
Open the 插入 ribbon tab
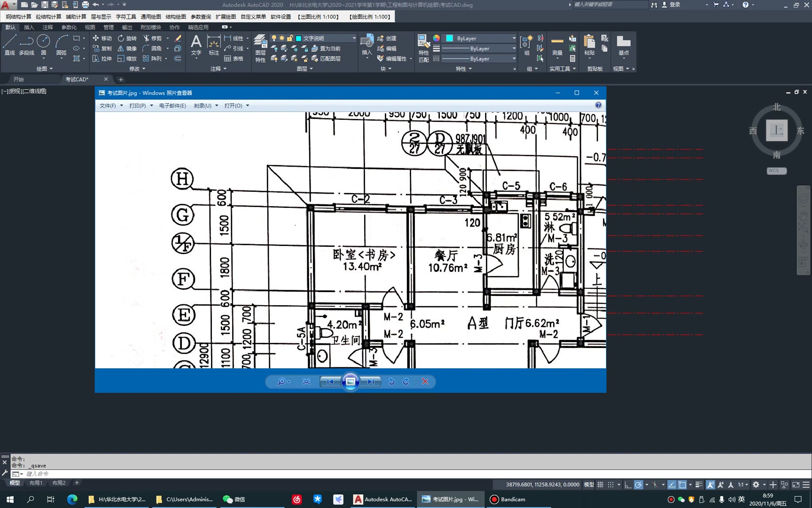[x=29, y=27]
